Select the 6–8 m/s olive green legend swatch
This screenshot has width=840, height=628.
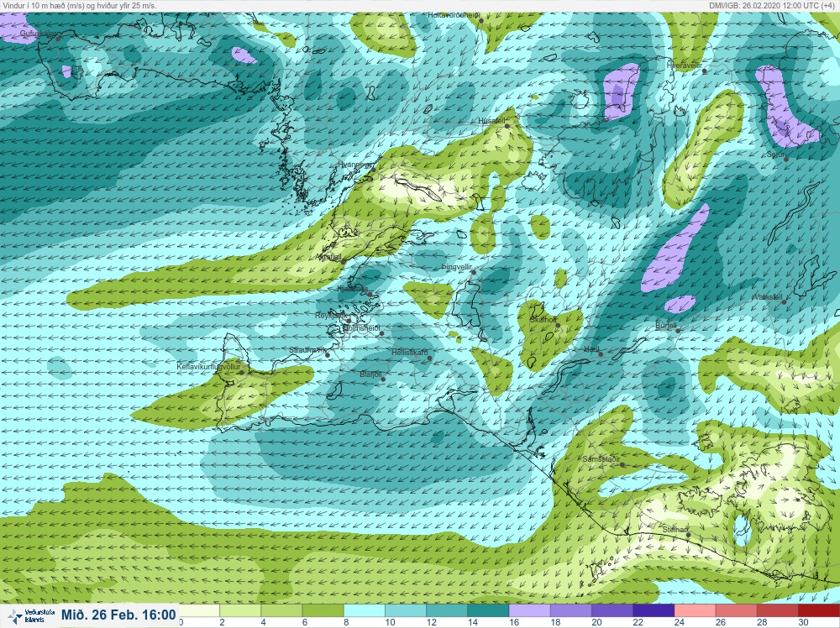tap(323, 611)
